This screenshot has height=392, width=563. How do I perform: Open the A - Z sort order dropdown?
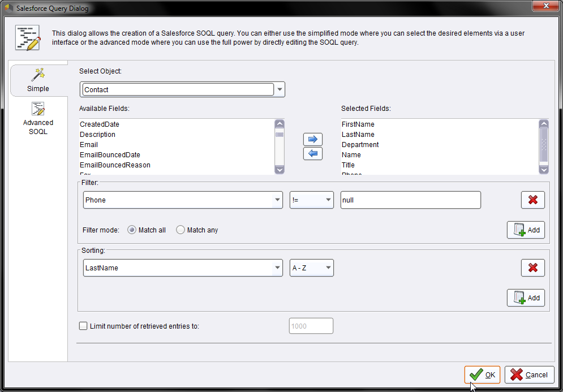pyautogui.click(x=328, y=268)
